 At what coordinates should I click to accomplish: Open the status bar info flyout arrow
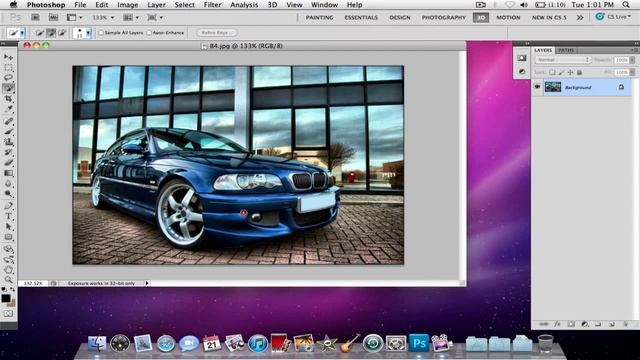(x=147, y=283)
